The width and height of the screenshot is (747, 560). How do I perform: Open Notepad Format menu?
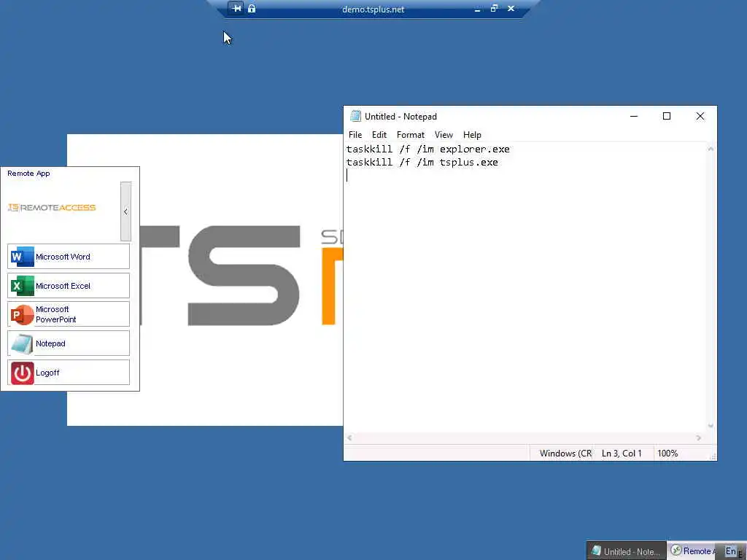(x=410, y=135)
